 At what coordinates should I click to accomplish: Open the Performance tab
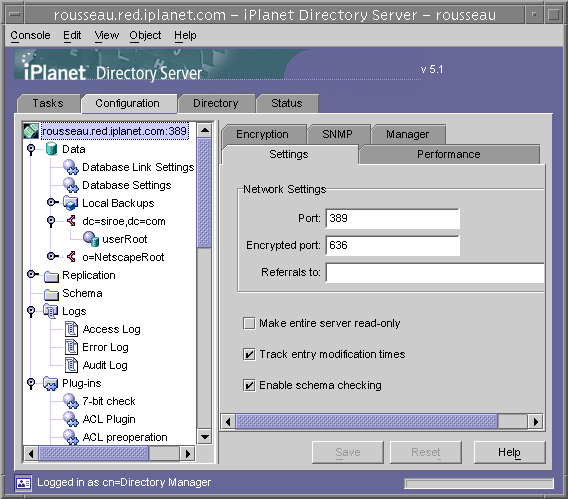coord(448,154)
